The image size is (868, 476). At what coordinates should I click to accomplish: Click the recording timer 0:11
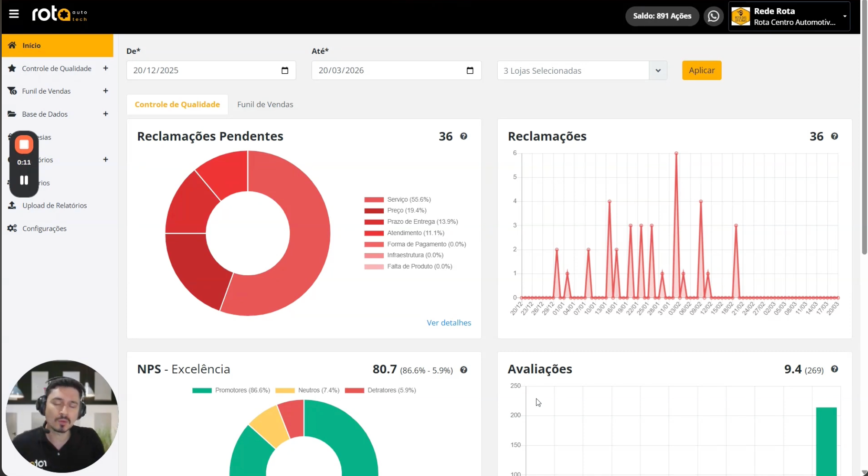tap(24, 163)
